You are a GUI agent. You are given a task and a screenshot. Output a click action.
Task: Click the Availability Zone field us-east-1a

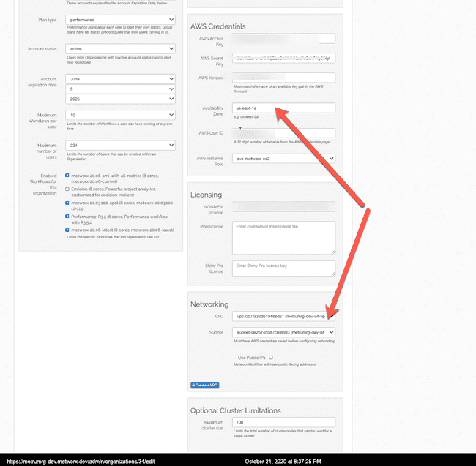coord(283,108)
